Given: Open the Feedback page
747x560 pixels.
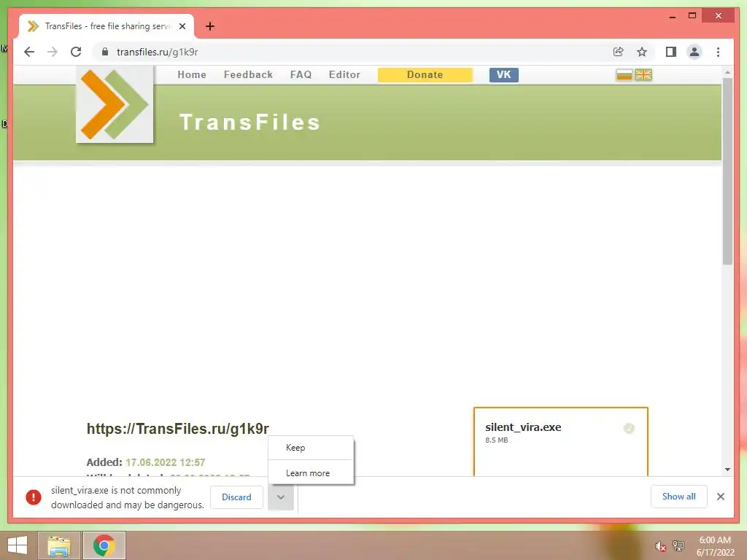Looking at the screenshot, I should [248, 75].
